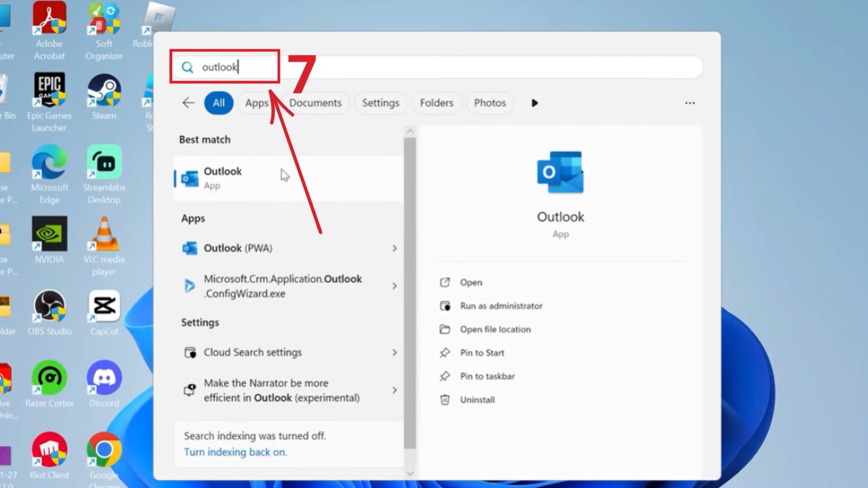Screen dimensions: 868x488
Task: Open CapCut desktop shortcut
Action: coord(104,312)
